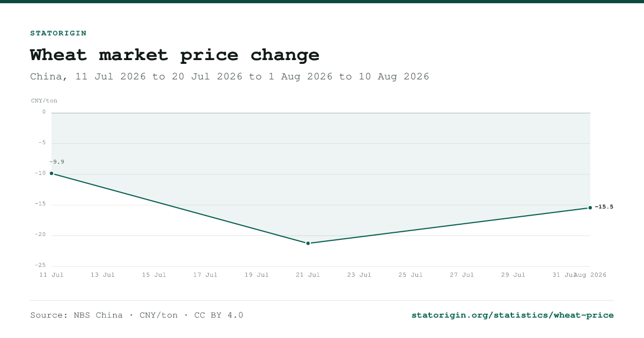Click the date range subtitle for China
The image size is (644, 338).
230,77
